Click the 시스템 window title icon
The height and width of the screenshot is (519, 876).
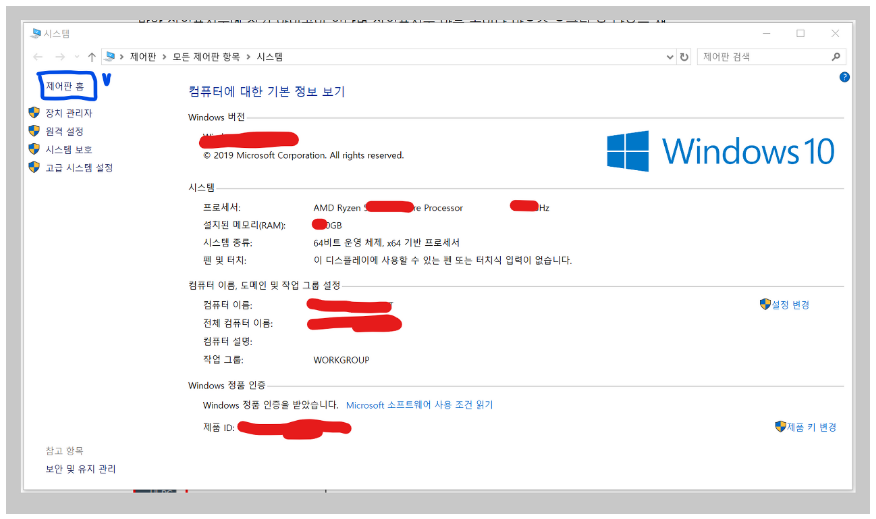(x=36, y=34)
